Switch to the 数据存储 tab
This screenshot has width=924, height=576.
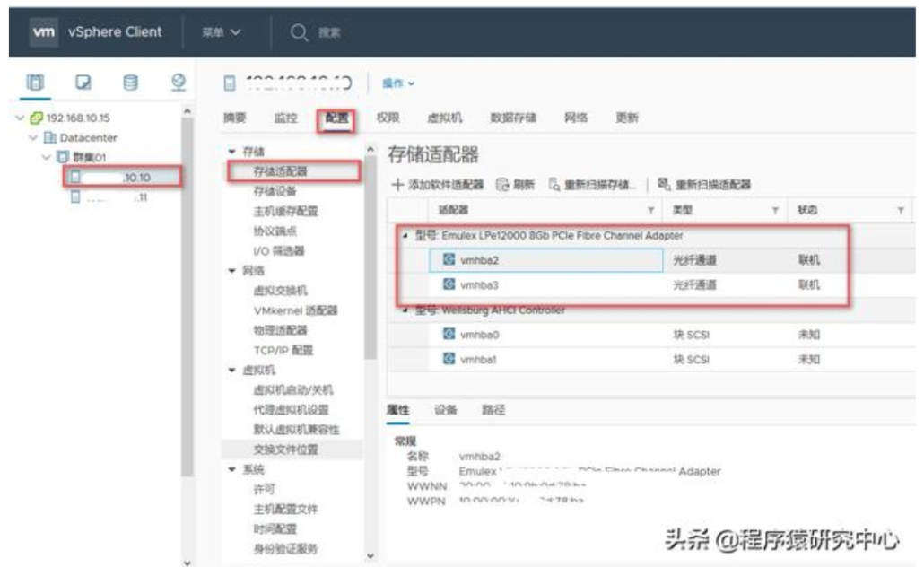(x=513, y=118)
